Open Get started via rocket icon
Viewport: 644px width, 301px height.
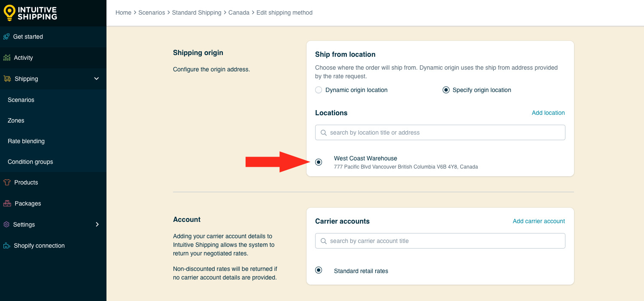[x=6, y=37]
